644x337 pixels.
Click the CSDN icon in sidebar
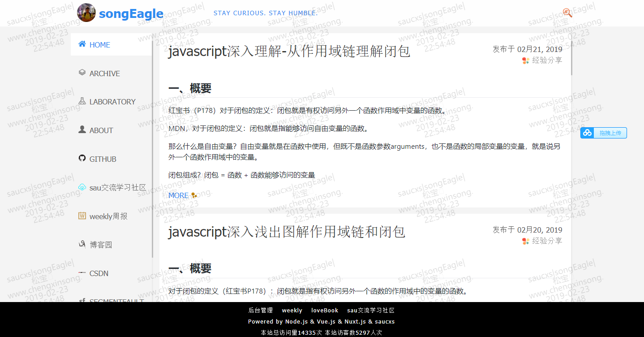pos(82,273)
